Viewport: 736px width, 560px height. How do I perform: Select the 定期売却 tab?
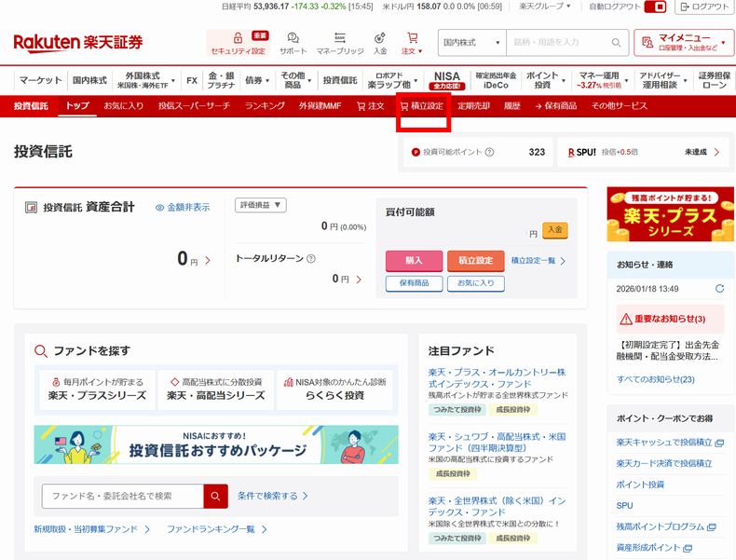click(x=473, y=106)
